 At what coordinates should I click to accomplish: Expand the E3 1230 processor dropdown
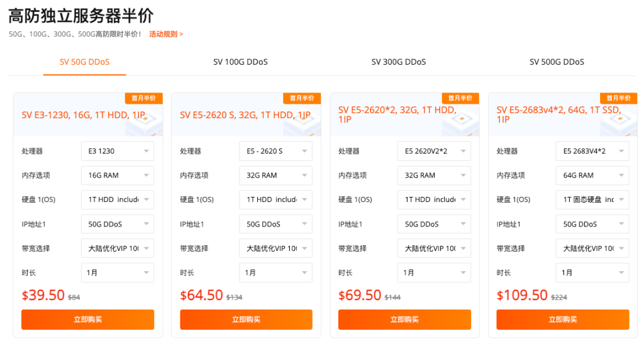(117, 151)
